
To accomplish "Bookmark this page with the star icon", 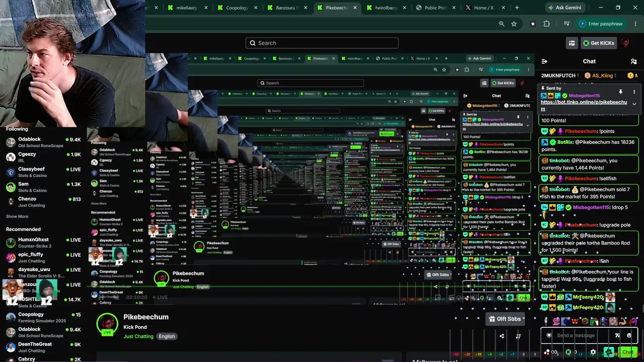I will click(x=514, y=24).
